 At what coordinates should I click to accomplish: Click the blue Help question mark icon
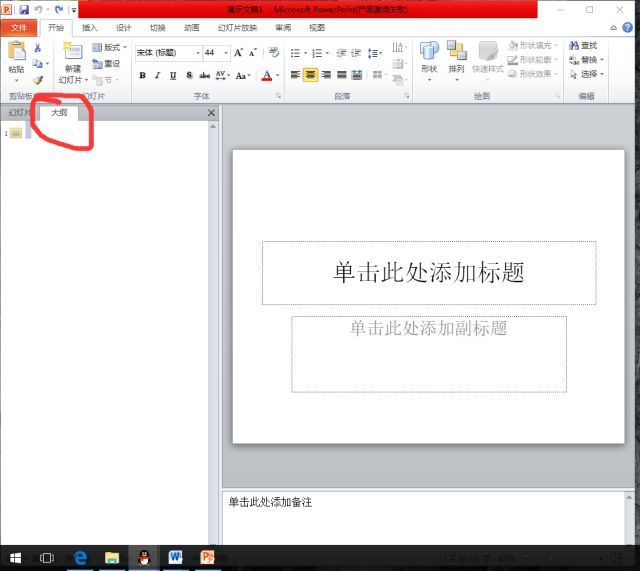(627, 27)
